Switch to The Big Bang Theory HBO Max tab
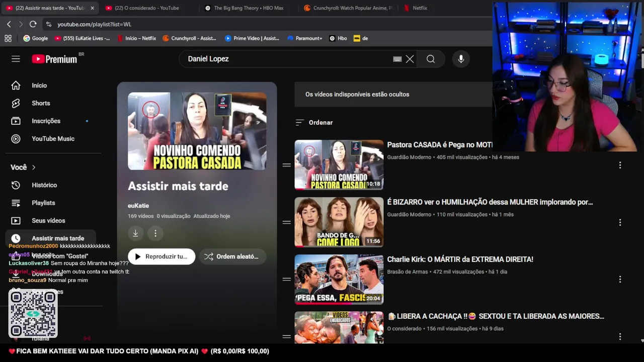The width and height of the screenshot is (644, 362). point(248,8)
